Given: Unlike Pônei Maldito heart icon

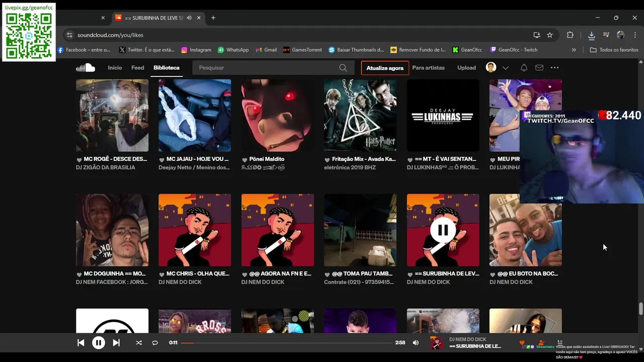Looking at the screenshot, I should [245, 159].
